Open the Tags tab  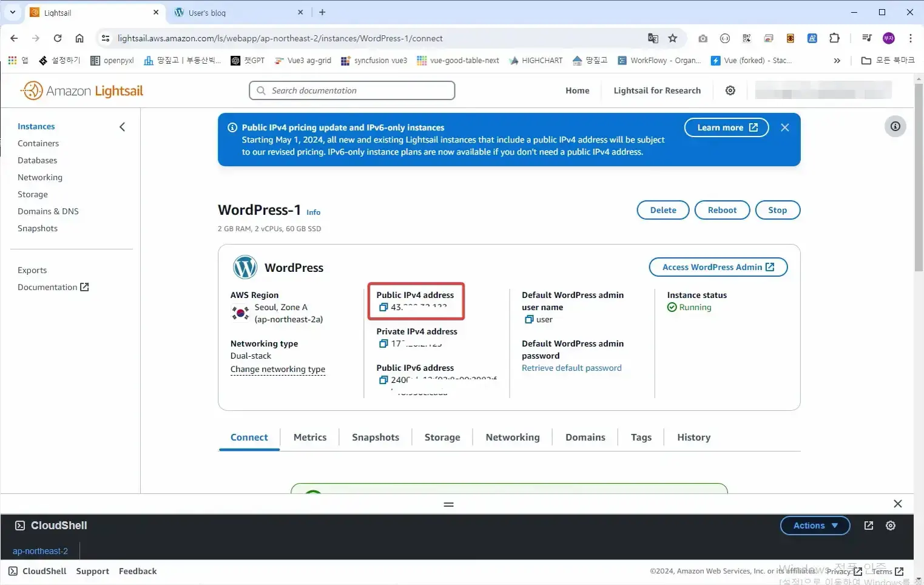coord(641,438)
